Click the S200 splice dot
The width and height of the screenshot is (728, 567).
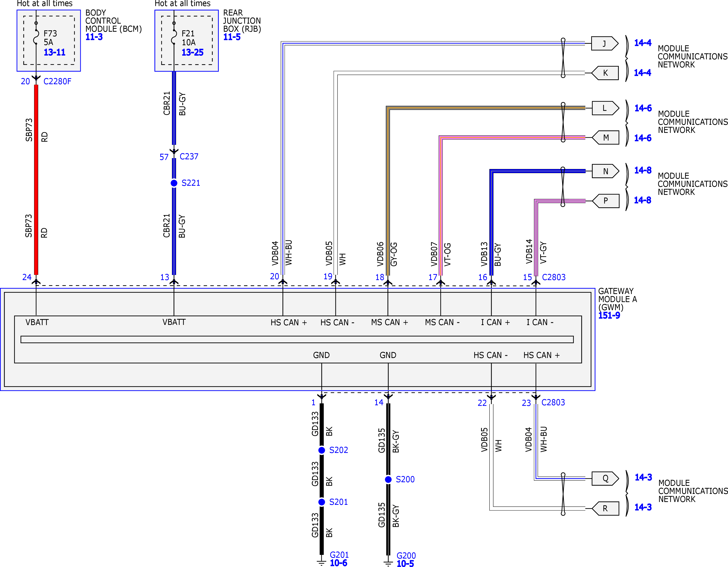[388, 480]
